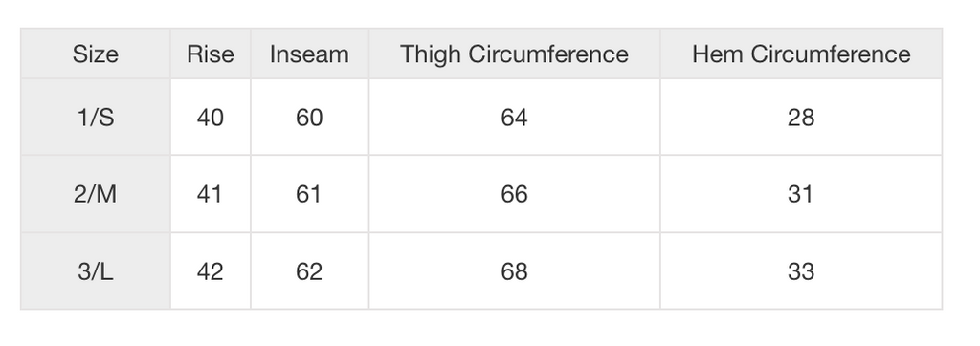Click thigh circumference value 66

pyautogui.click(x=514, y=194)
